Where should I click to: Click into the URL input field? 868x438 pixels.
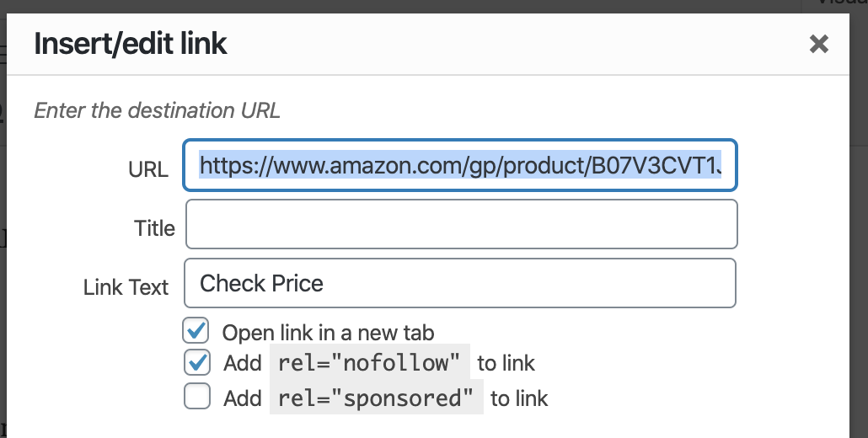click(460, 166)
